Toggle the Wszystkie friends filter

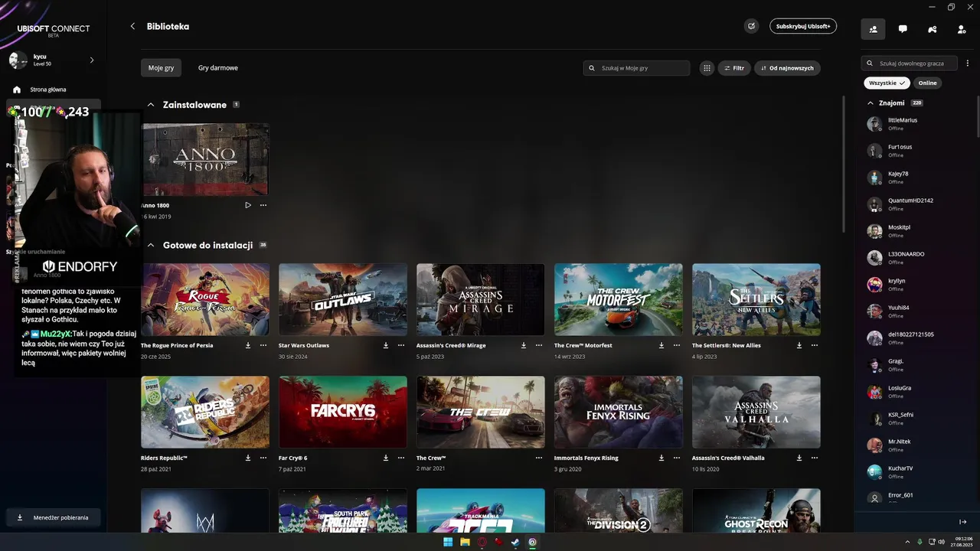(x=887, y=83)
